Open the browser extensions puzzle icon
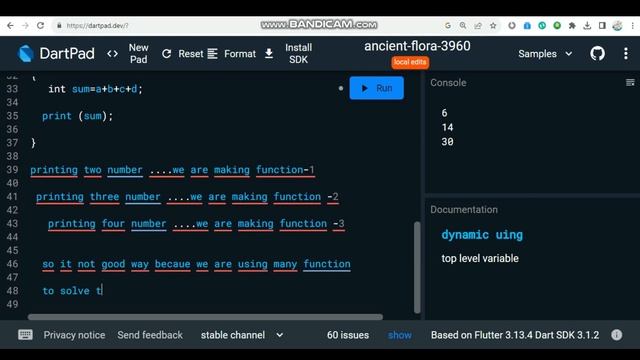 [572, 26]
